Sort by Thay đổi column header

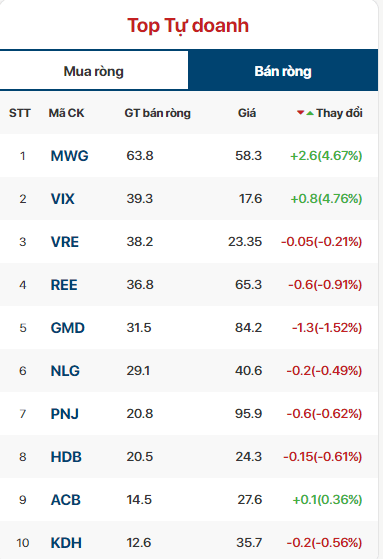click(339, 113)
